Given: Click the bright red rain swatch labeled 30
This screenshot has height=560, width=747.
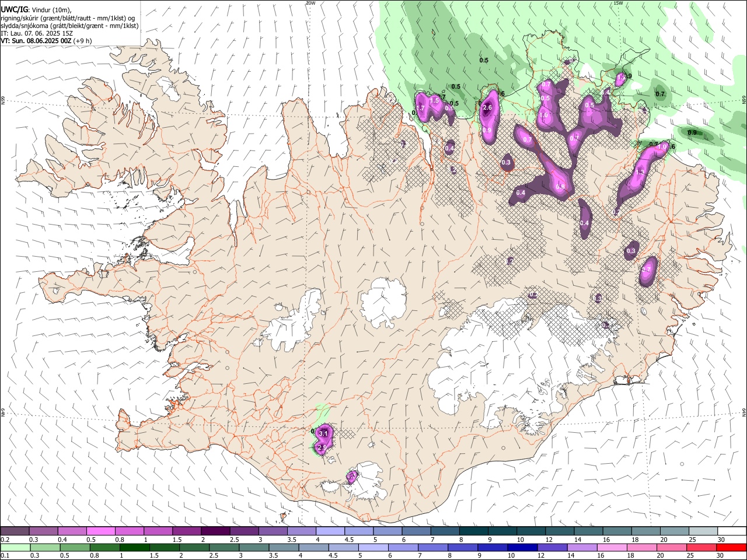Looking at the screenshot, I should [732, 548].
